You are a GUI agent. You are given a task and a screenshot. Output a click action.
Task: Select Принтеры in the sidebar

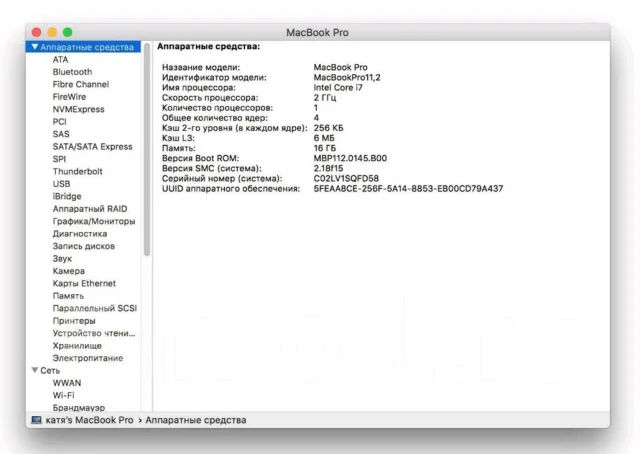tap(74, 321)
